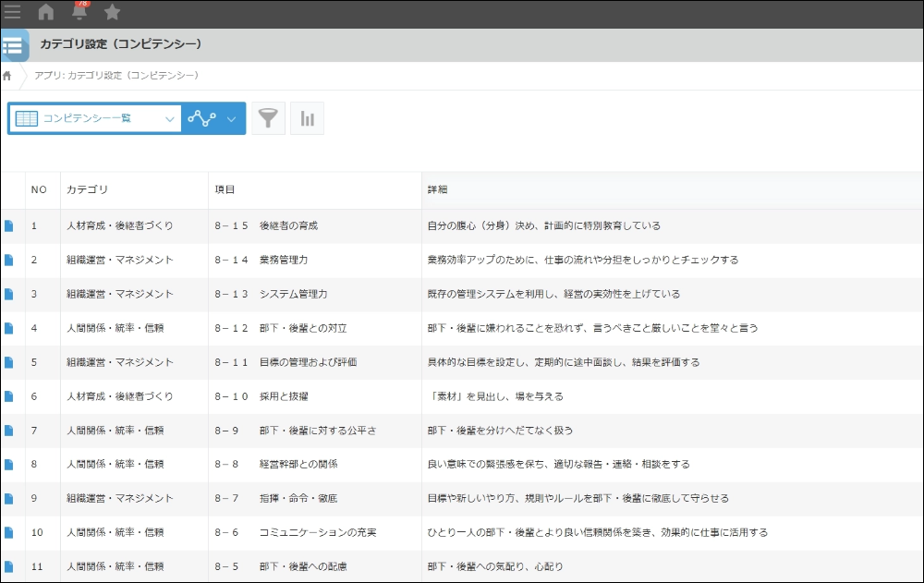The width and height of the screenshot is (924, 583).
Task: Open the hamburger menu icon
Action: click(12, 12)
